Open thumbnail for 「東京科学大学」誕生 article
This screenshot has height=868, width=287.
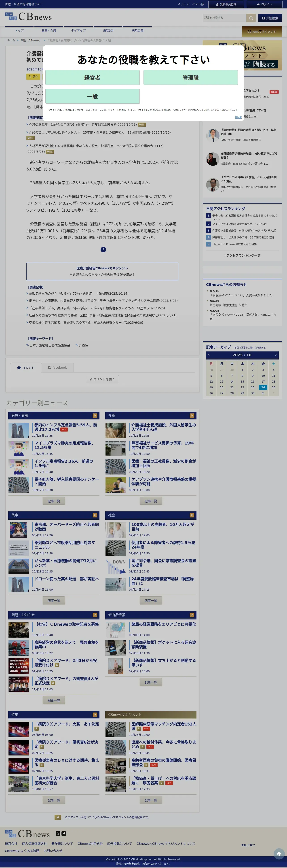[19, 784]
